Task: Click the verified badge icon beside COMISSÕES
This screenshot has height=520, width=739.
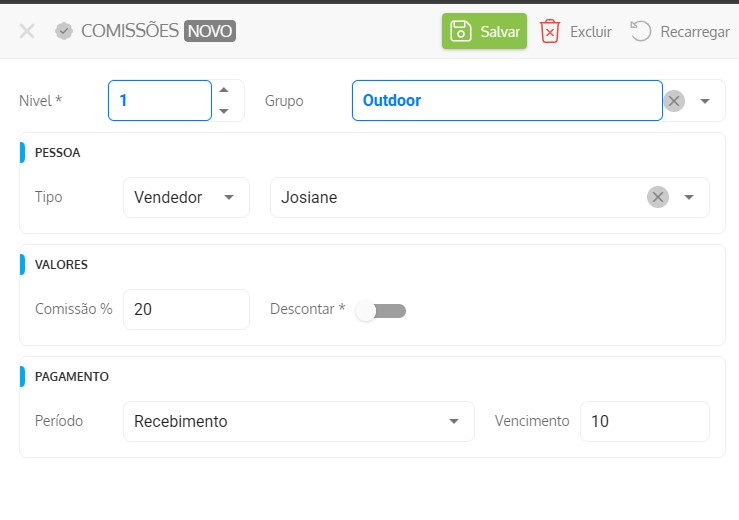Action: coord(64,31)
